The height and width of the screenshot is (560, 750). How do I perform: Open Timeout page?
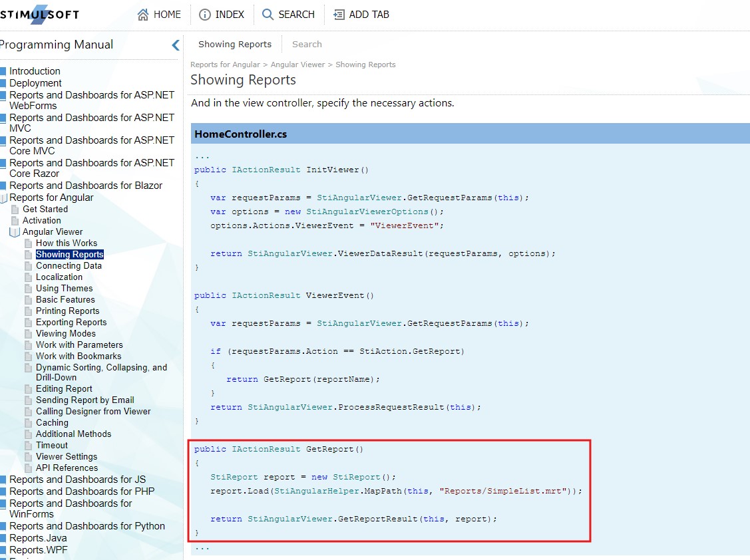[x=52, y=445]
